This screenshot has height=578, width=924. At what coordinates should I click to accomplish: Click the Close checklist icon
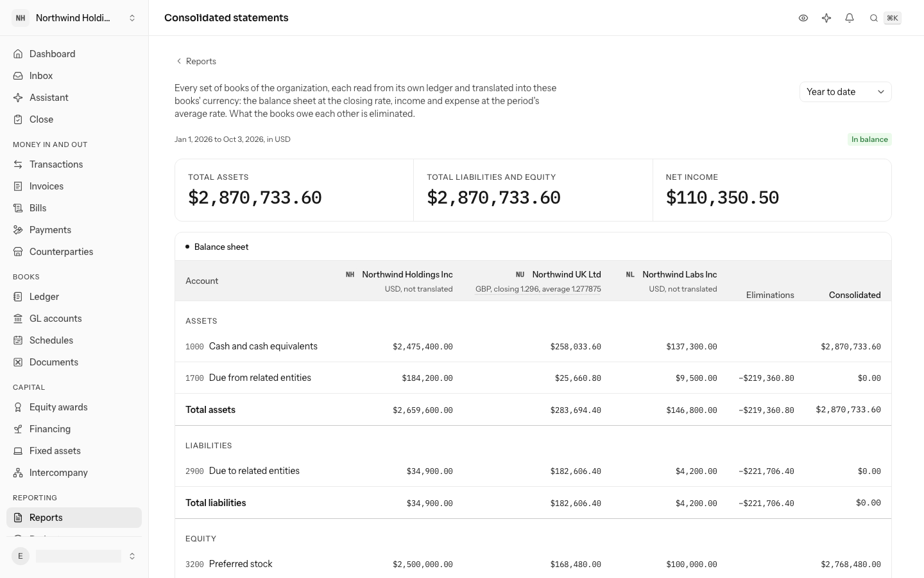[18, 119]
